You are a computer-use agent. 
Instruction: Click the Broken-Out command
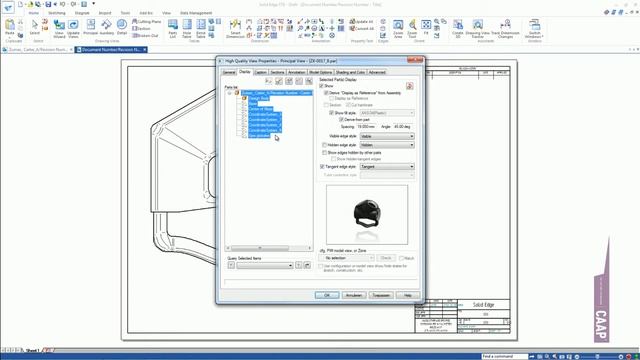click(145, 36)
